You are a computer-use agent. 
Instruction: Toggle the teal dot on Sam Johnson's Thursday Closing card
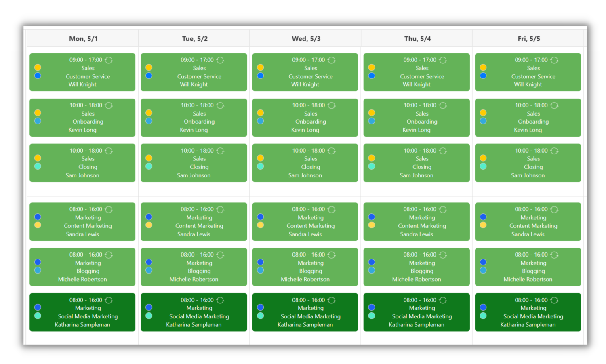(x=371, y=166)
